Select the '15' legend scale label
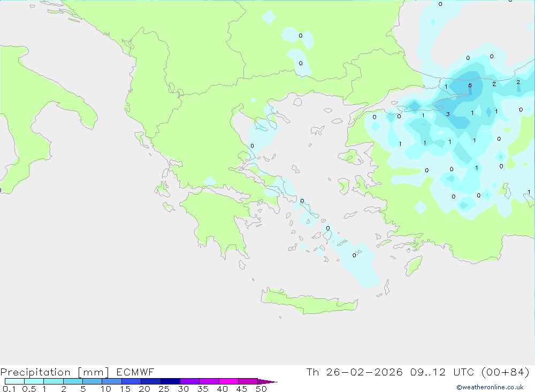The image size is (535, 392). click(x=125, y=389)
